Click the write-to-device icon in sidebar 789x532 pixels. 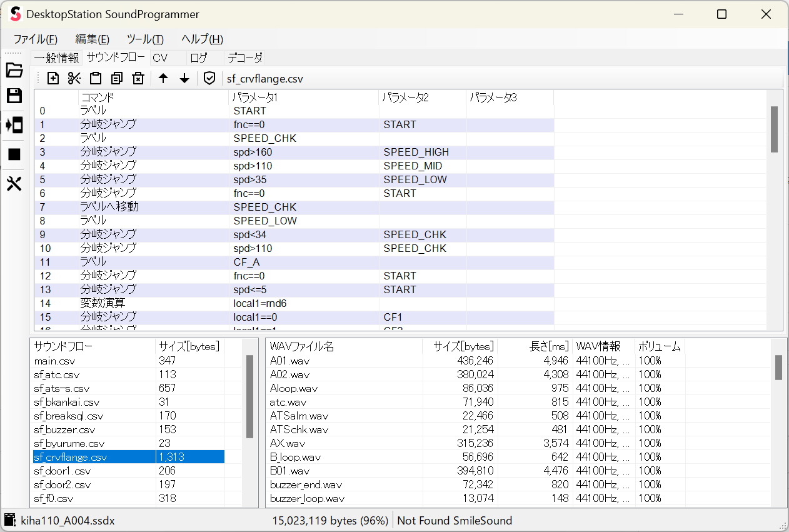pyautogui.click(x=14, y=124)
